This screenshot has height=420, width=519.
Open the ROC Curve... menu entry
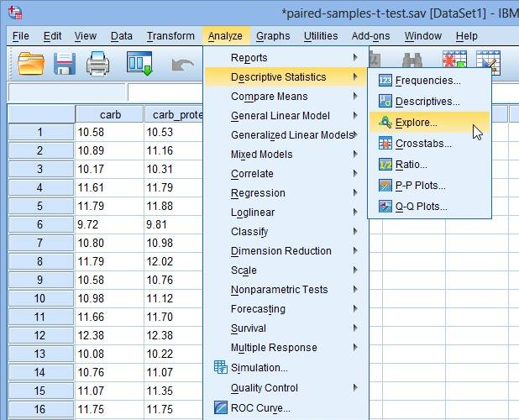(x=260, y=408)
